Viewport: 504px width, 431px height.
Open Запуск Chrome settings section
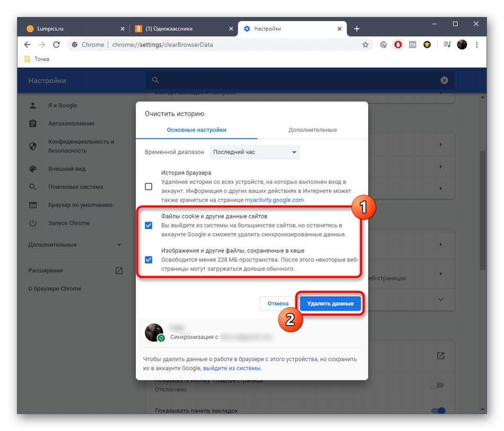point(69,223)
